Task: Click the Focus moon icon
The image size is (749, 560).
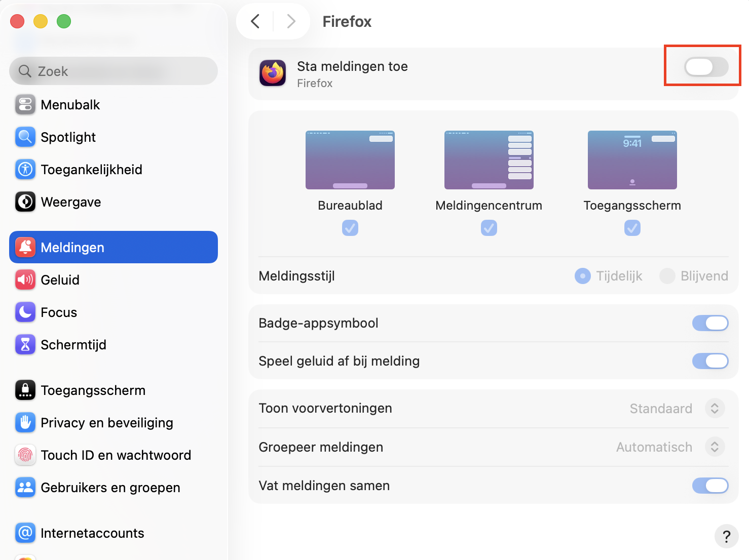Action: point(25,312)
